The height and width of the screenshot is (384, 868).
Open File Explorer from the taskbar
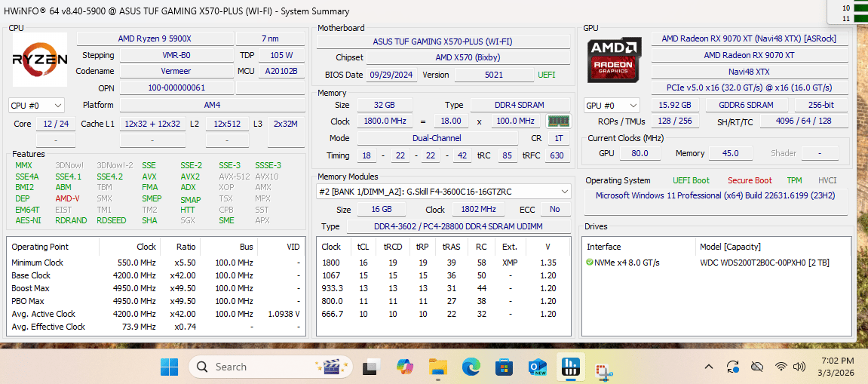438,367
